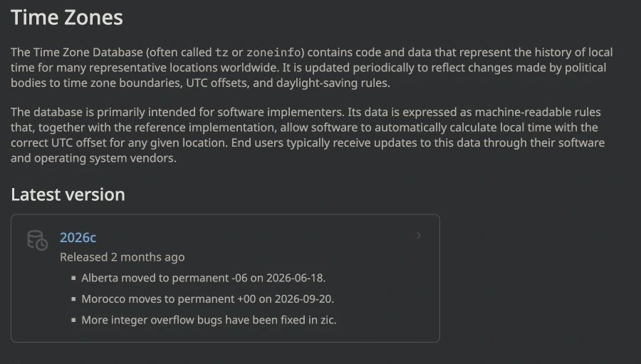Screen dimensions: 641x364
Task: Click the square bullet marker before Alberta
Action: coord(73,278)
